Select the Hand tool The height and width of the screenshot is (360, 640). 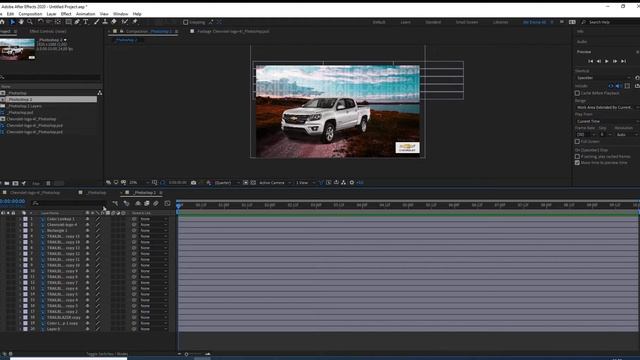coord(21,22)
